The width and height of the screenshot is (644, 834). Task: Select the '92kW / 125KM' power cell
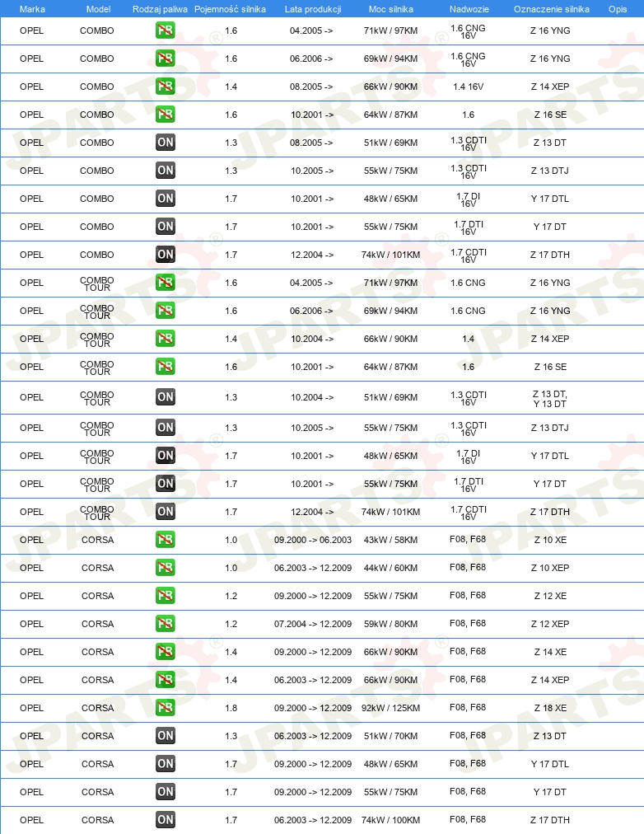(x=390, y=708)
